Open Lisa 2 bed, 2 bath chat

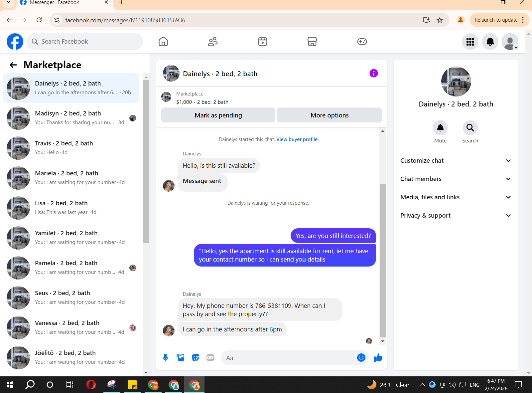click(x=71, y=208)
